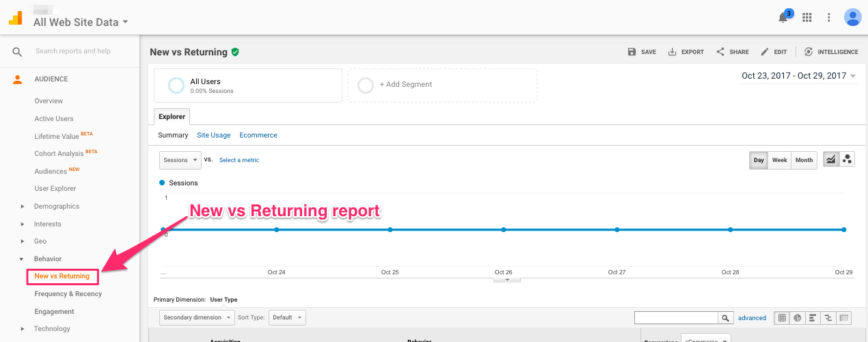Switch to Site Usage sub-tab
The height and width of the screenshot is (342, 868).
pos(214,135)
